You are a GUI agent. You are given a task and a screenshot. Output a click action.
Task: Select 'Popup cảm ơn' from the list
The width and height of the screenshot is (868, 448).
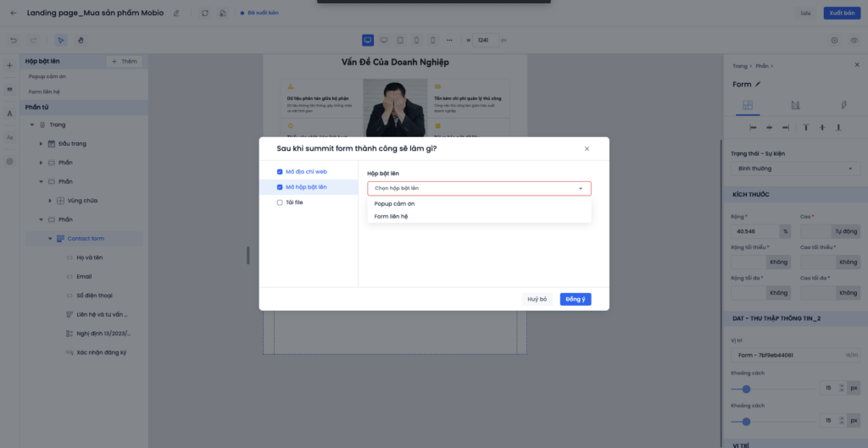coord(394,203)
